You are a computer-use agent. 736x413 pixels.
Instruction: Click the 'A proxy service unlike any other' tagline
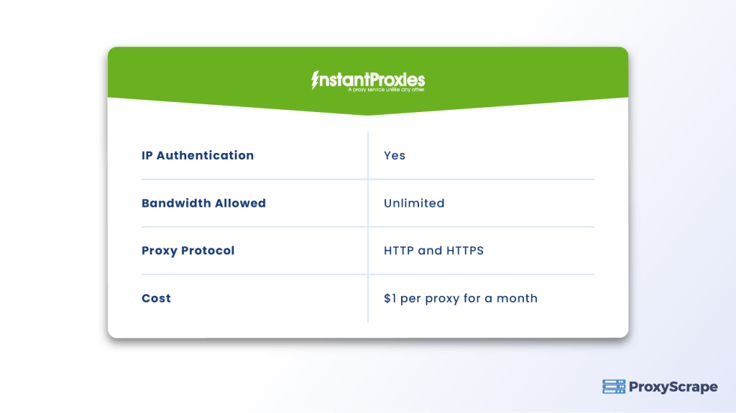(x=386, y=90)
